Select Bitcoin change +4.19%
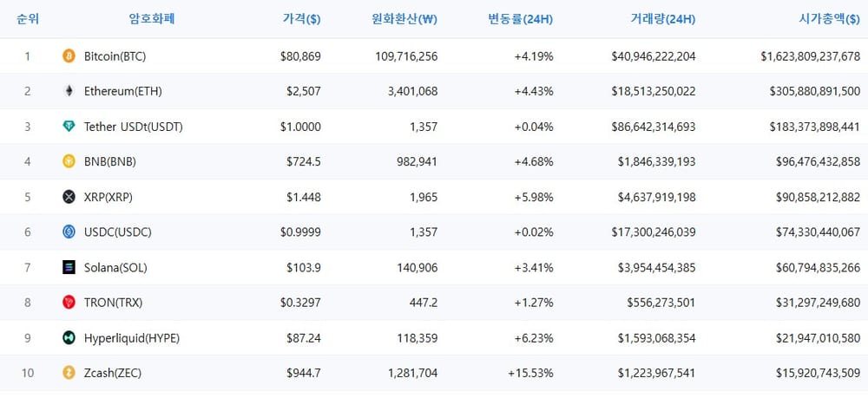Screen dimensions: 868x398 click(534, 56)
